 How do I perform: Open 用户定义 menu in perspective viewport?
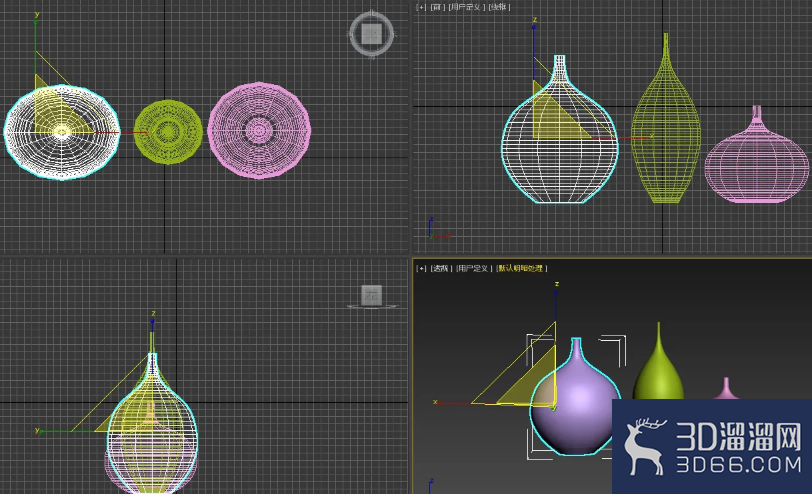(474, 268)
